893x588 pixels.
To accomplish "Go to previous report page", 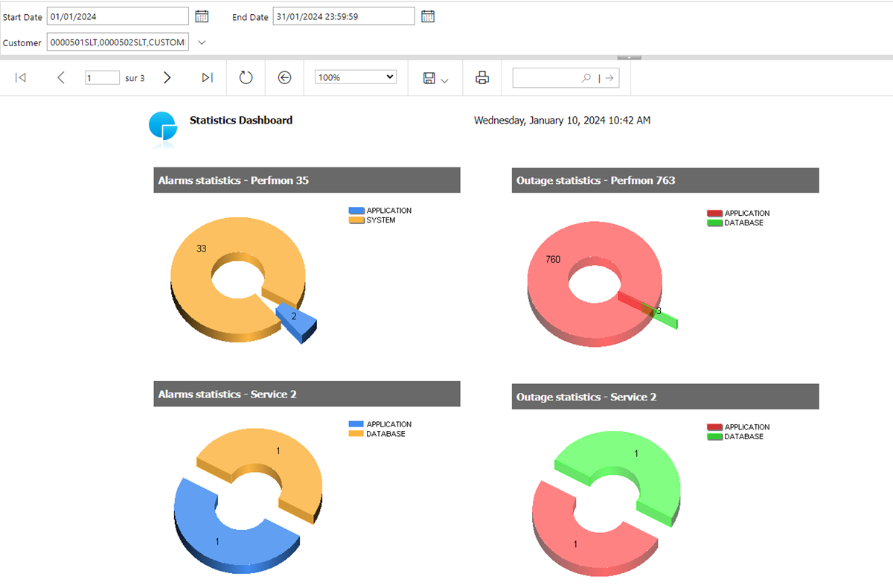I will [x=61, y=77].
